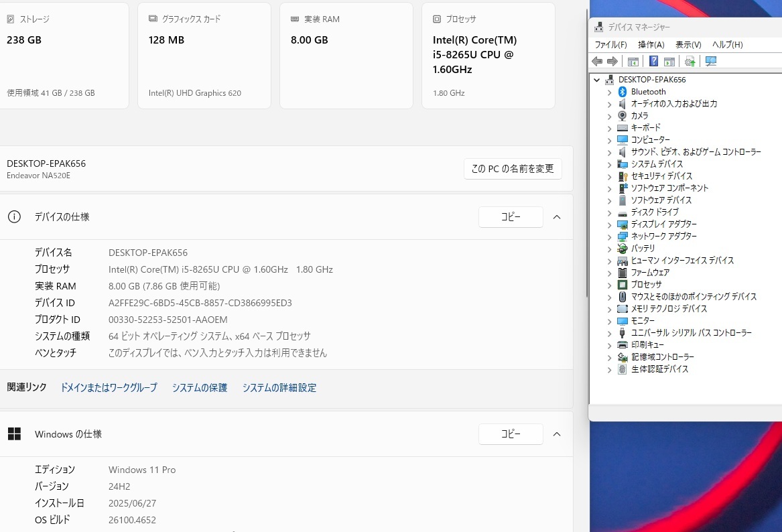Click Endeavor NA520E model text
The height and width of the screenshot is (532, 782).
[38, 176]
